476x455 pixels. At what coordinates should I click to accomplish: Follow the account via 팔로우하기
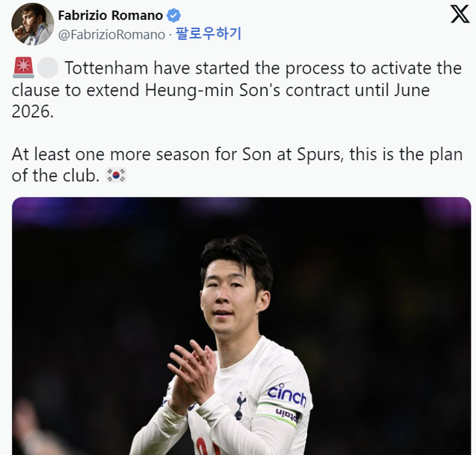(208, 33)
